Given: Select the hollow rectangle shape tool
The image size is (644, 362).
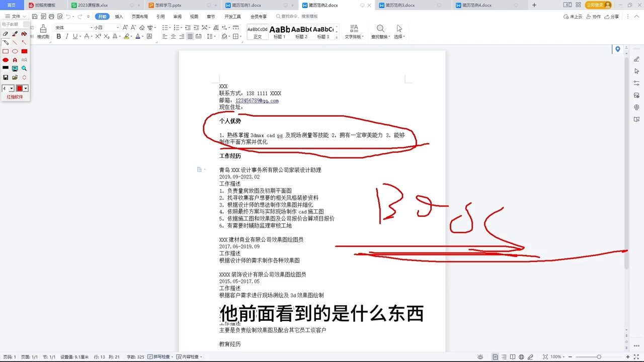Looking at the screenshot, I should click(x=6, y=51).
